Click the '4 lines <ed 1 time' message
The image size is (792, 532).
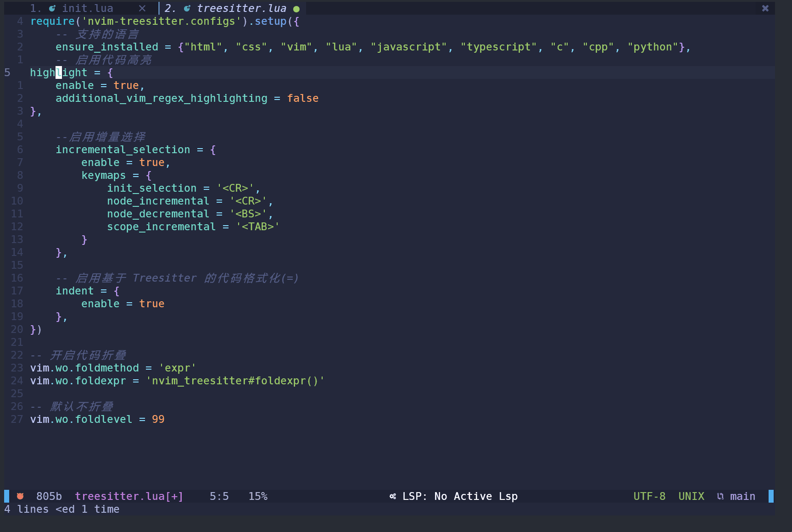pyautogui.click(x=62, y=509)
